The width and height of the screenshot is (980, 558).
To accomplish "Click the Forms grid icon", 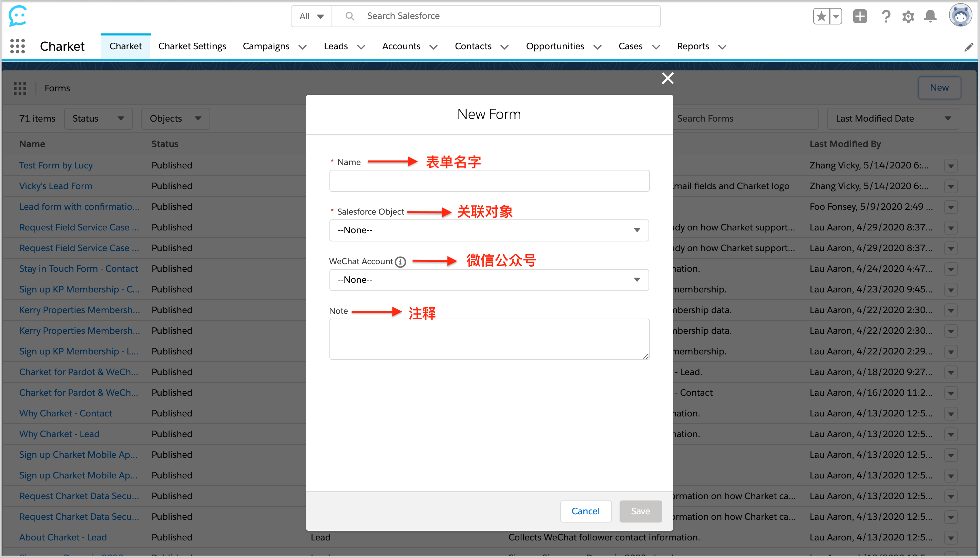I will [x=20, y=88].
